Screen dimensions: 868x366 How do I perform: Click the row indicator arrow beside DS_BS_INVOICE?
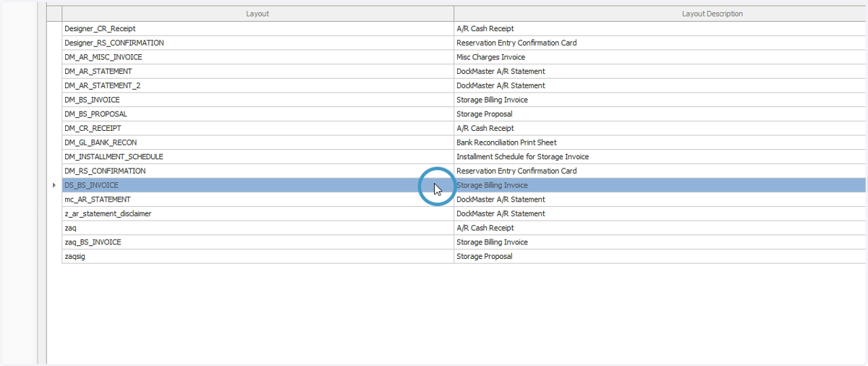click(54, 186)
